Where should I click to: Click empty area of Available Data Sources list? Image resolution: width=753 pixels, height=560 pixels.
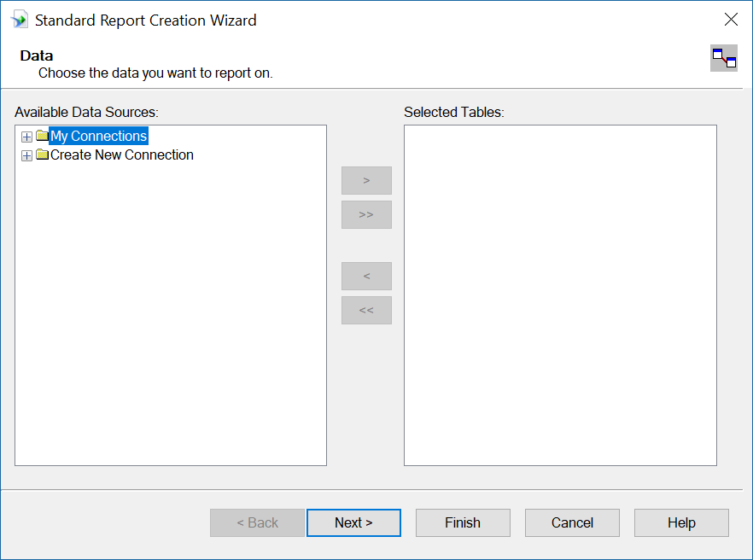(x=171, y=312)
